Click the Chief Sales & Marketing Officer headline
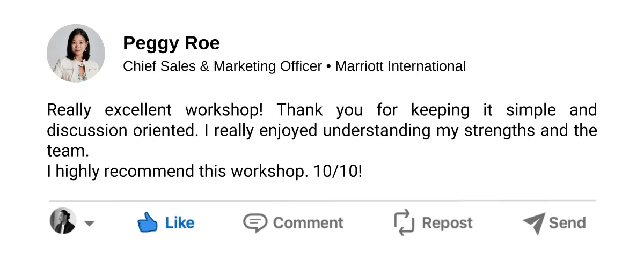Screen dimensions: 644x268 pos(222,66)
